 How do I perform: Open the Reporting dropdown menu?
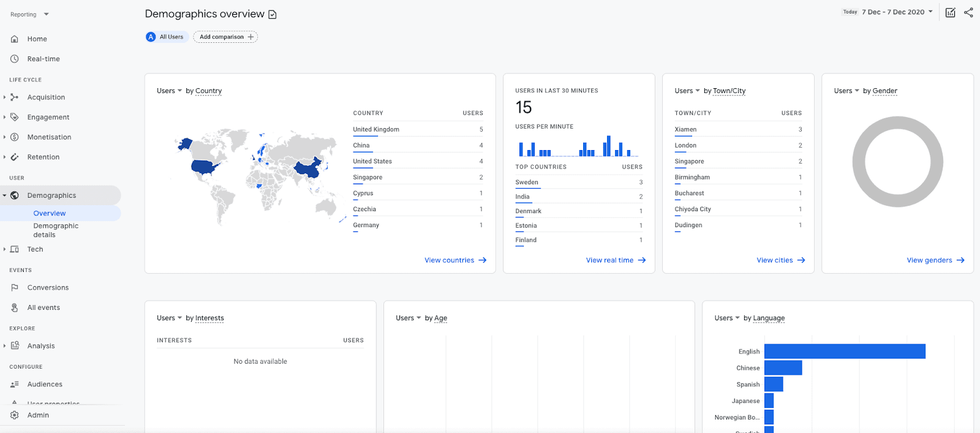tap(29, 14)
